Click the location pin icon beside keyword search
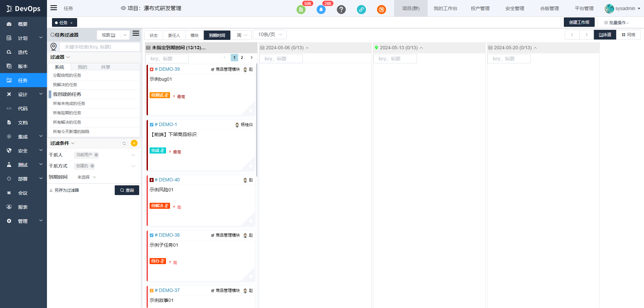Screen dimensions: 644x308 point(53,47)
